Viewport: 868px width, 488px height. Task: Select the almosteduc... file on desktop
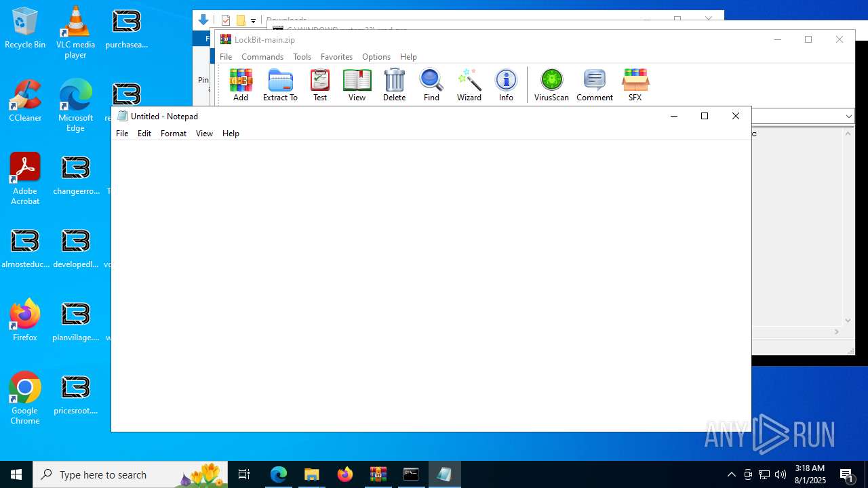pyautogui.click(x=25, y=248)
